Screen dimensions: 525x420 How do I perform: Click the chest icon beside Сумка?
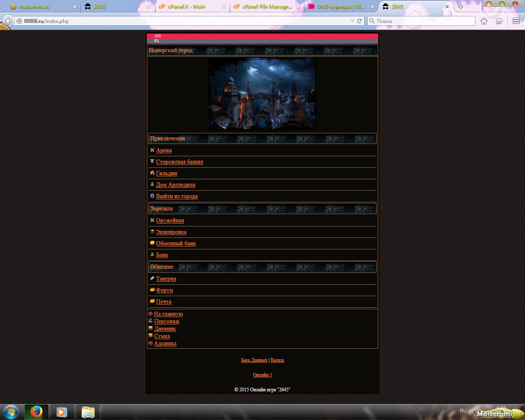151,336
